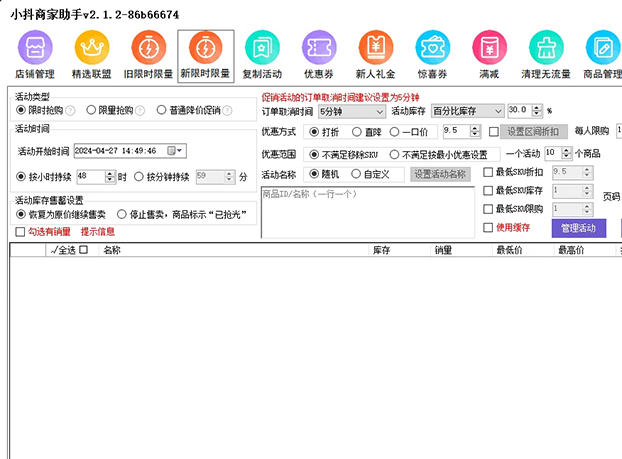
Task: Open 活动库存 百分比库存 dropdown
Action: point(467,111)
